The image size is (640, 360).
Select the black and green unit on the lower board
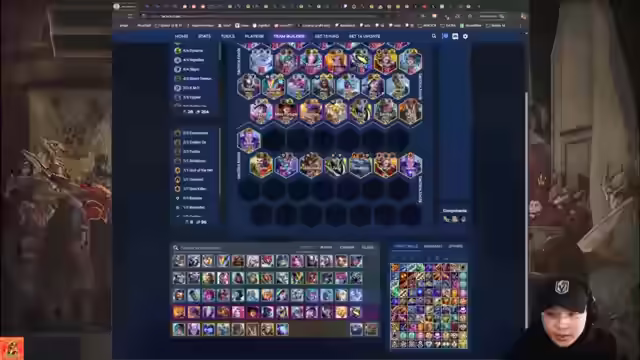coord(336,165)
